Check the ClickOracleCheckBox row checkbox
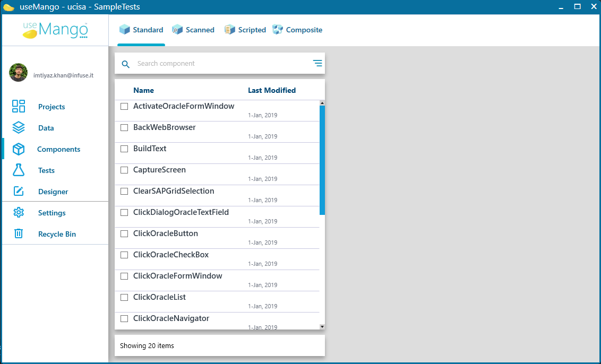The width and height of the screenshot is (601, 364). click(124, 255)
